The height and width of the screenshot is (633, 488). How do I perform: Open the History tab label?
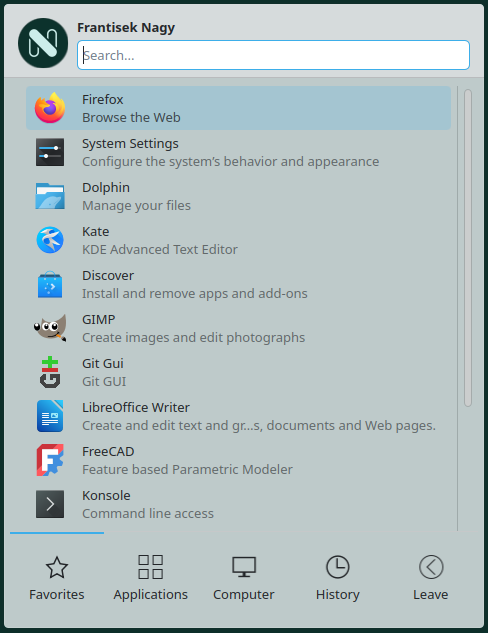337,595
